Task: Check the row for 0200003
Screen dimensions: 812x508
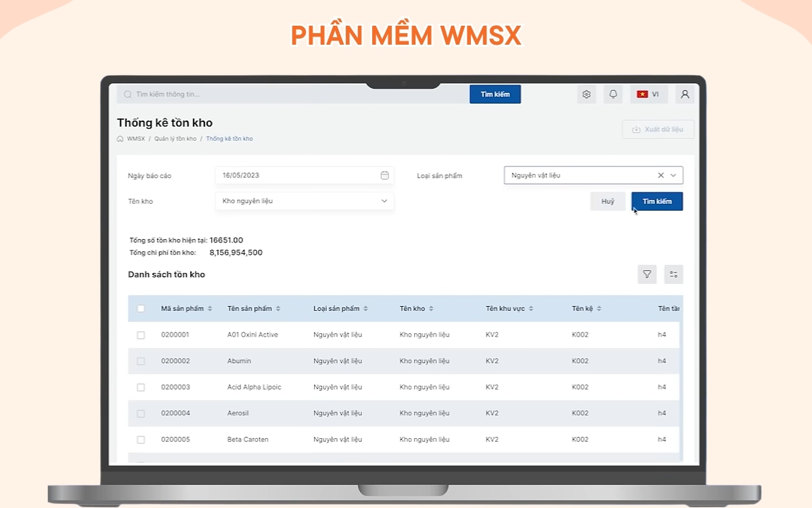Action: click(141, 387)
